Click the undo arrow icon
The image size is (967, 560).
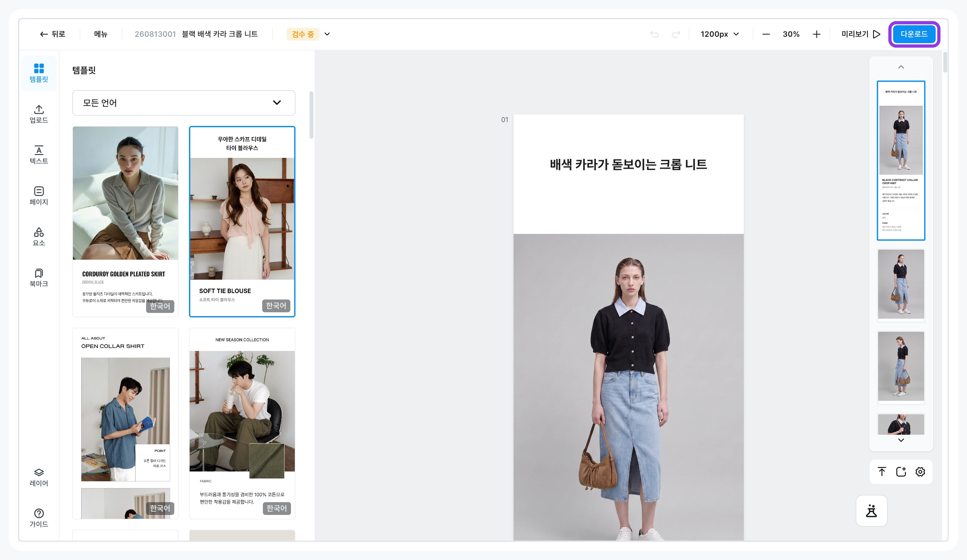654,34
